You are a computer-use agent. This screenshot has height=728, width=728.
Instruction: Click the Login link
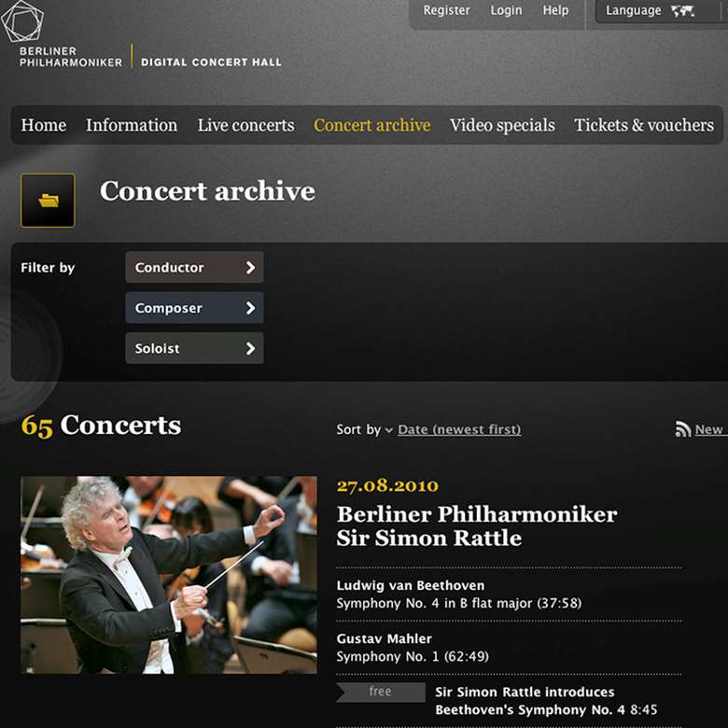click(506, 10)
